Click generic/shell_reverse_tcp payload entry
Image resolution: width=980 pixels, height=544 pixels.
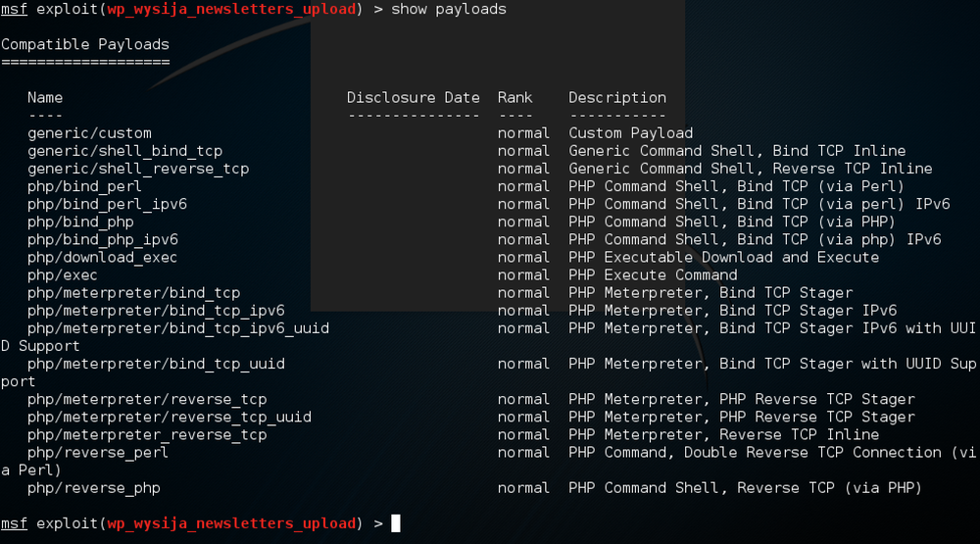click(x=138, y=169)
